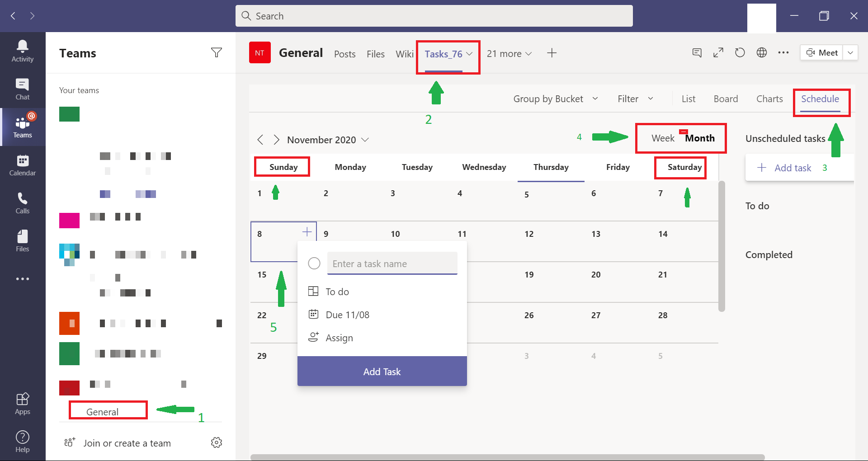Viewport: 868px width, 461px height.
Task: Open the Activity bell icon
Action: [23, 51]
